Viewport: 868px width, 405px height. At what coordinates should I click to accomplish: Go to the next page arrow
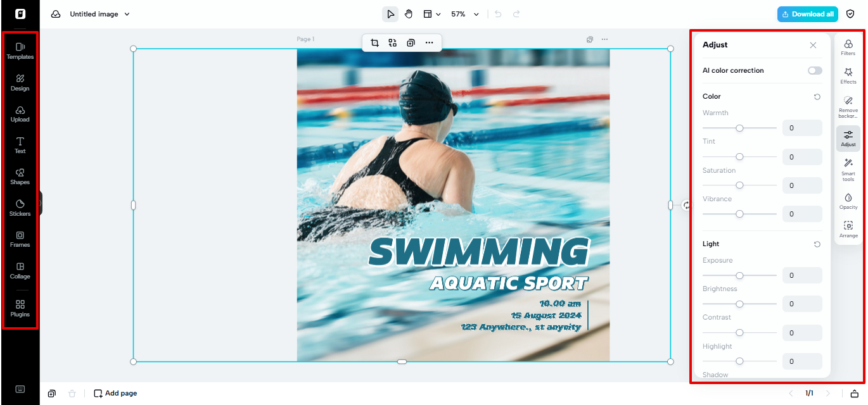[x=827, y=394]
